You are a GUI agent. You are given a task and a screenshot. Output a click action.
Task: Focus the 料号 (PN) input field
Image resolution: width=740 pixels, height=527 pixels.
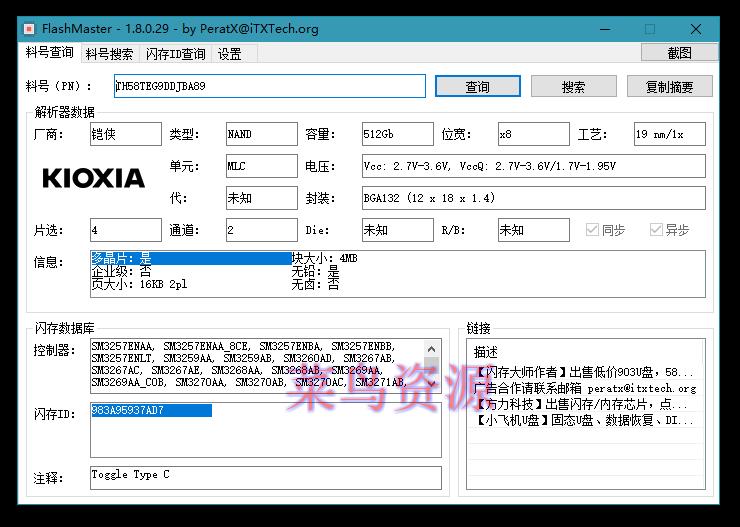(x=269, y=86)
